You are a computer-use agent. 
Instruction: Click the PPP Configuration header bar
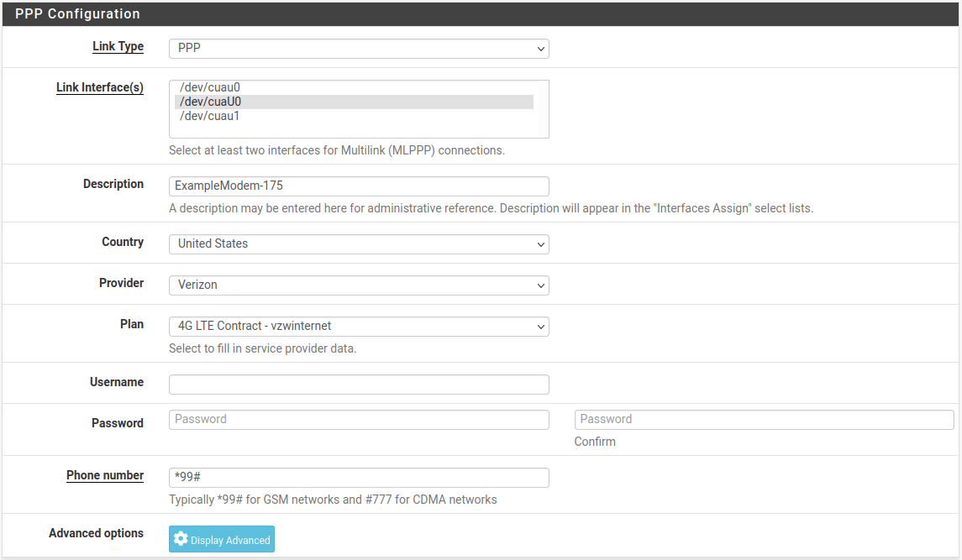[76, 13]
